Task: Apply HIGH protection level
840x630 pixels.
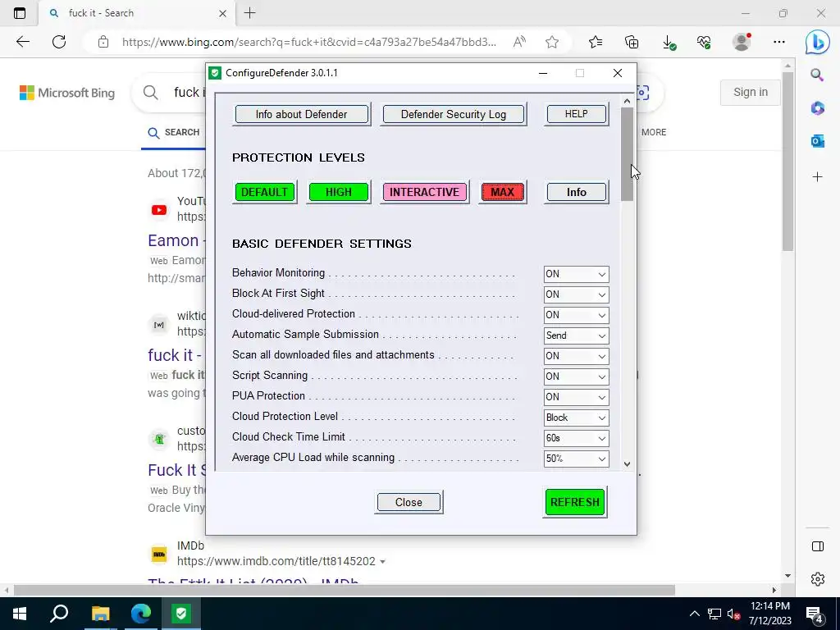Action: pos(339,192)
